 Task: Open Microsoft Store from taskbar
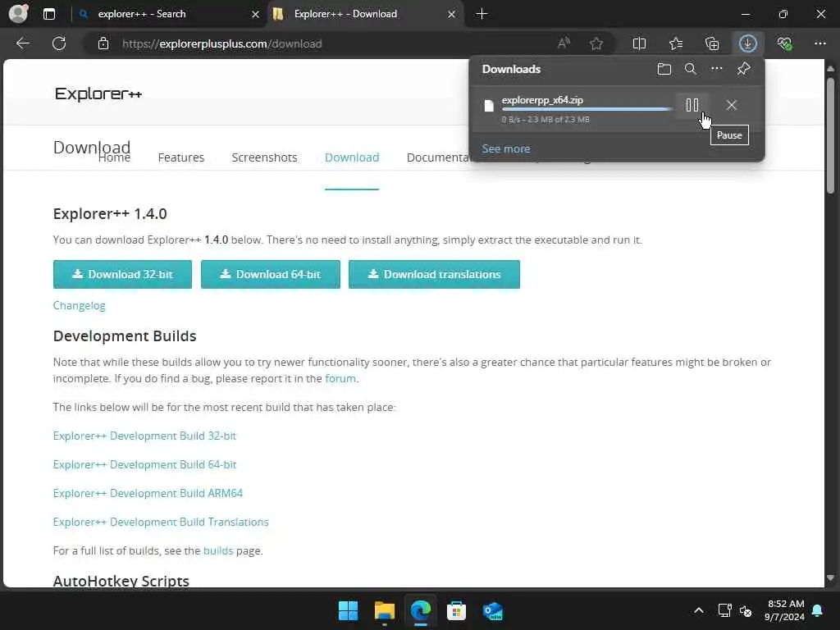click(456, 610)
